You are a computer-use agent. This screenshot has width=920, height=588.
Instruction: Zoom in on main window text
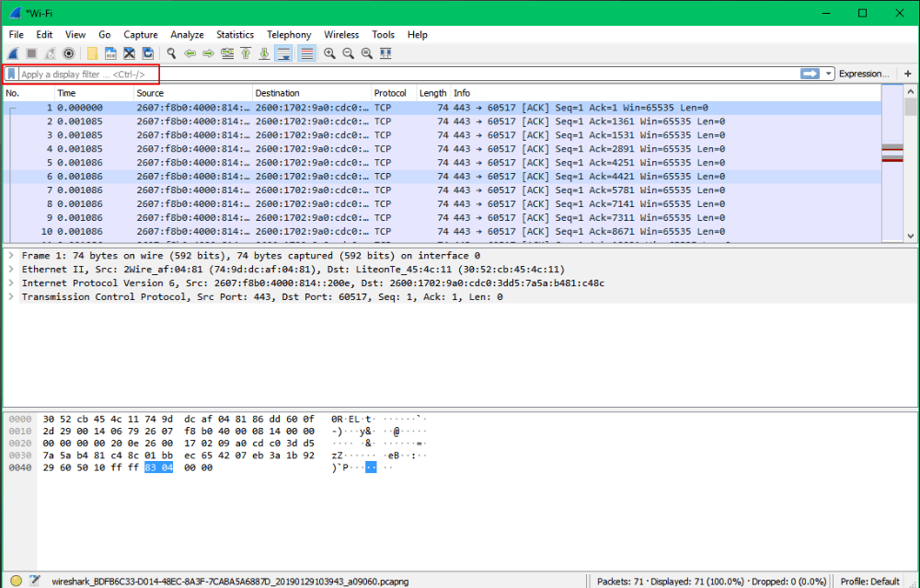click(x=329, y=53)
